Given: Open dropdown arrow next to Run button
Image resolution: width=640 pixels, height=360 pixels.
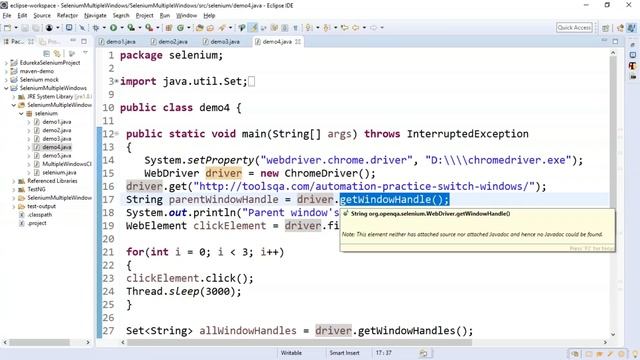Looking at the screenshot, I should pos(121,28).
